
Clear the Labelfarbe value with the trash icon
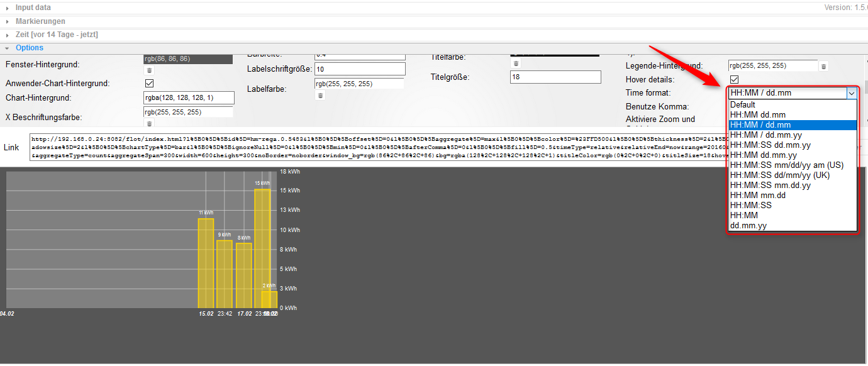(320, 96)
